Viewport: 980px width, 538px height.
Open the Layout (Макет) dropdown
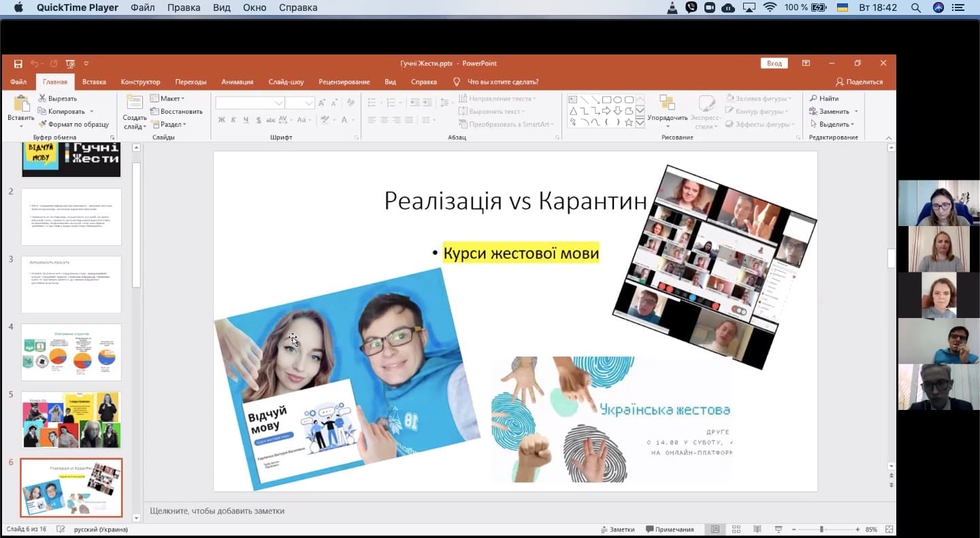pyautogui.click(x=167, y=99)
